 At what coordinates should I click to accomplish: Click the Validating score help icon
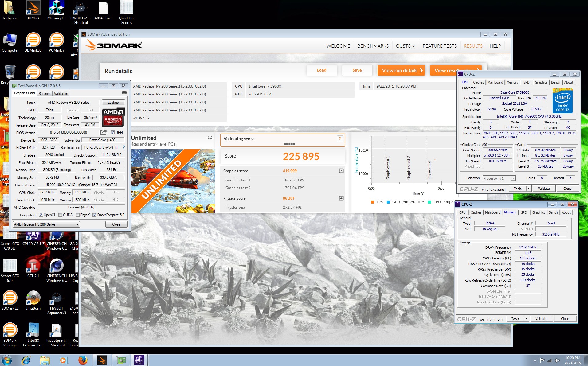(340, 139)
